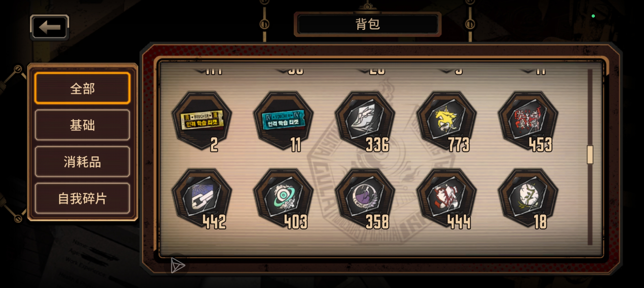644x288 pixels.
Task: Tap the back arrow button
Action: tap(50, 27)
